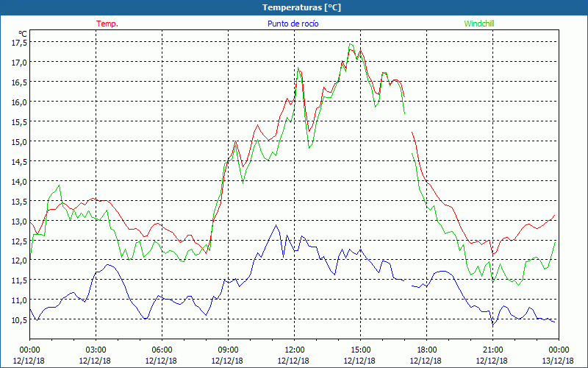The image size is (588, 368).
Task: Select the red 'Temp.' legend label
Action: point(107,24)
